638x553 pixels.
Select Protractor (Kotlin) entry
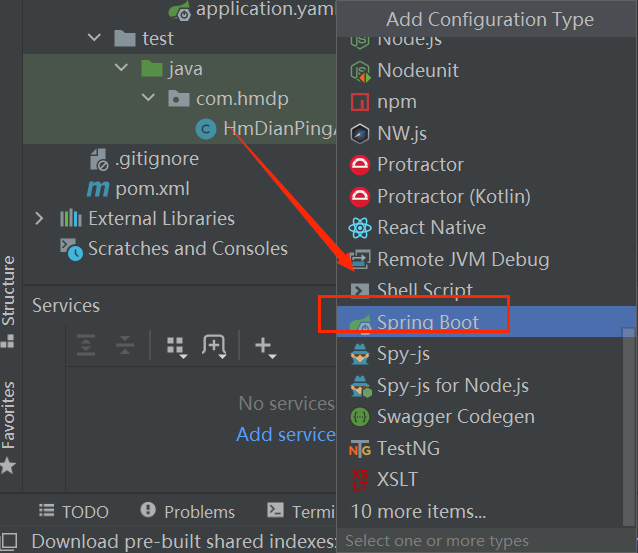pos(486,197)
